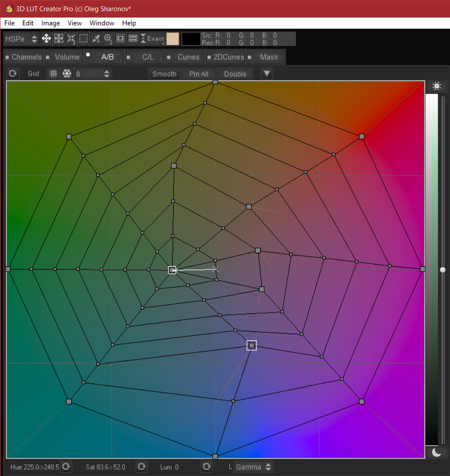Click the sun brightness icon above the lightness slider
450x476 pixels.
point(437,86)
